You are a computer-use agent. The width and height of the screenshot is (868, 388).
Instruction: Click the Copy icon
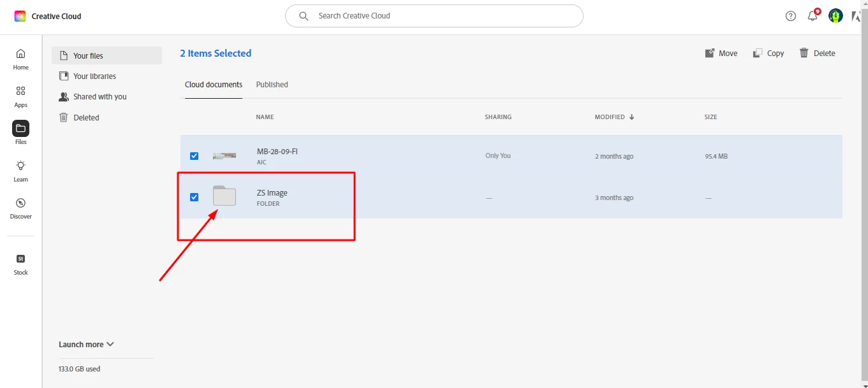[758, 53]
